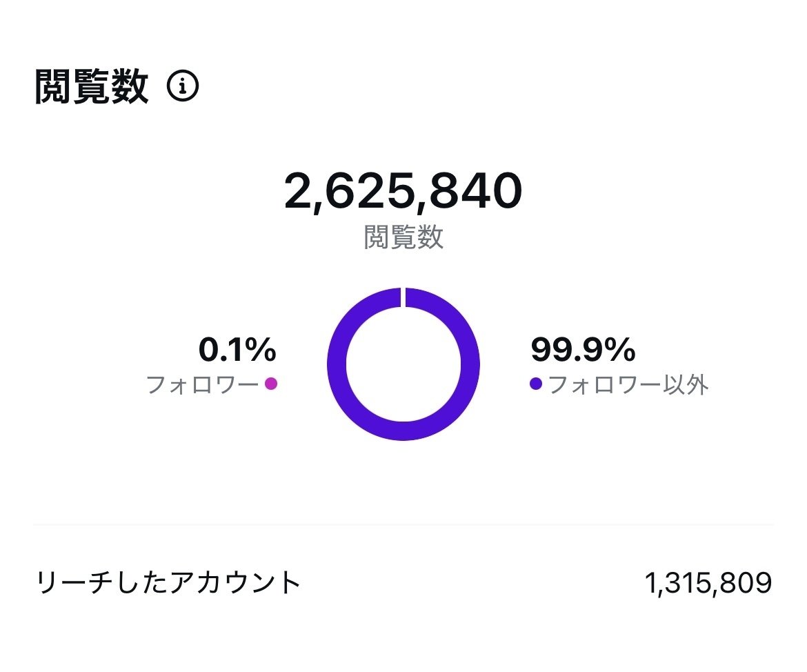Click the 99.9% non-follower percentage
The image size is (807, 672).
583,350
